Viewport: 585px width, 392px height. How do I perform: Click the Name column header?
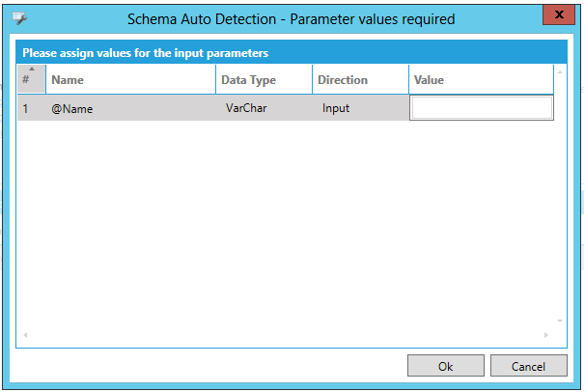click(130, 80)
